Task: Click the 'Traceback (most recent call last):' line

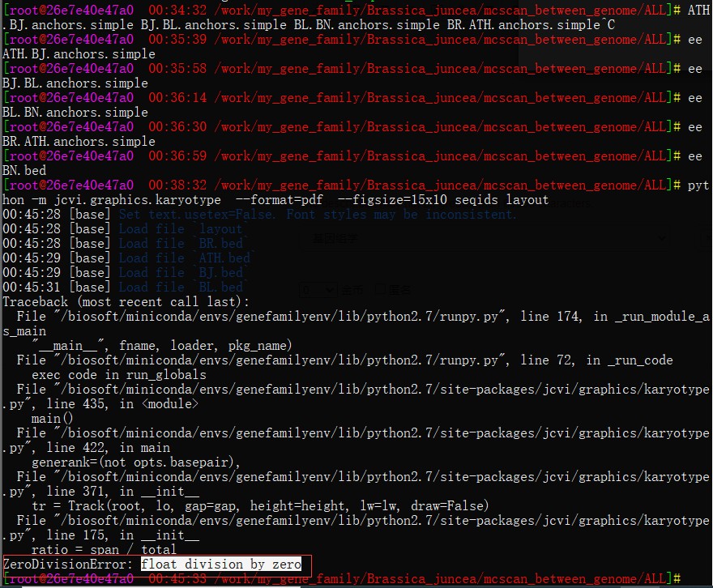Action: [126, 302]
